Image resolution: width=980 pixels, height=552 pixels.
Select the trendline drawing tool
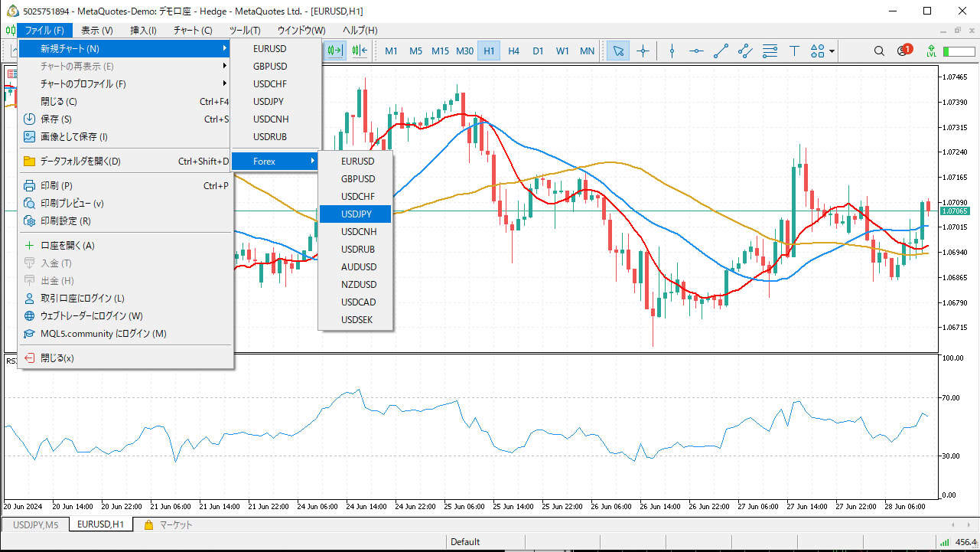pyautogui.click(x=721, y=51)
